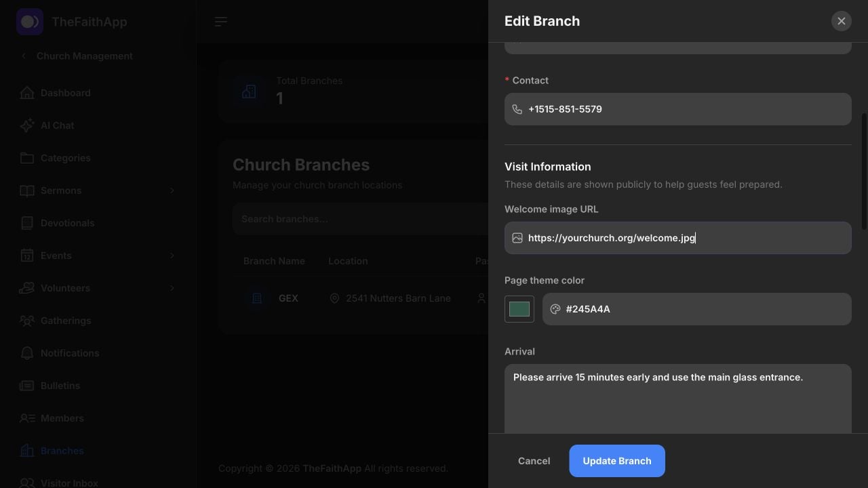
Task: Click Update Branch button
Action: pos(617,461)
